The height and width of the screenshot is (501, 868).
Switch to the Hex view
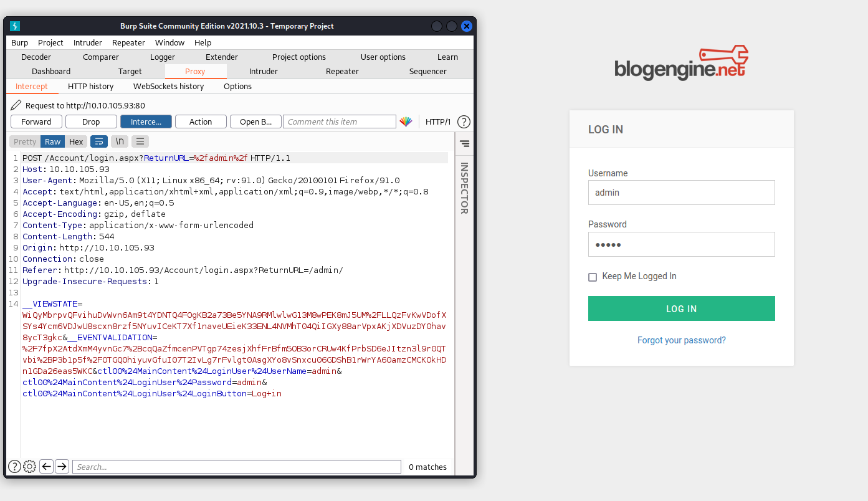pos(76,141)
